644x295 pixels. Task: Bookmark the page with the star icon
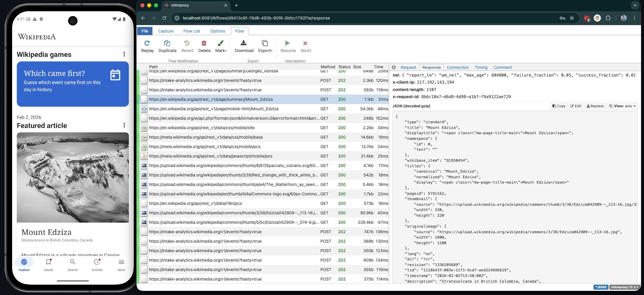click(x=572, y=18)
